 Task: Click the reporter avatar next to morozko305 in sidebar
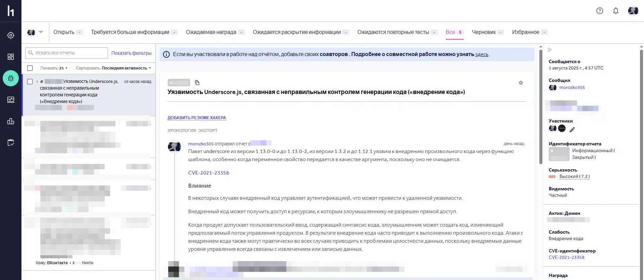pyautogui.click(x=553, y=88)
